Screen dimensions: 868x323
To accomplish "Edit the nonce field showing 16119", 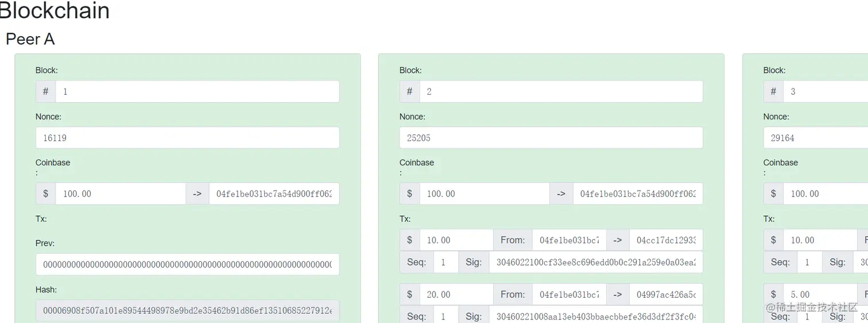I will [187, 138].
